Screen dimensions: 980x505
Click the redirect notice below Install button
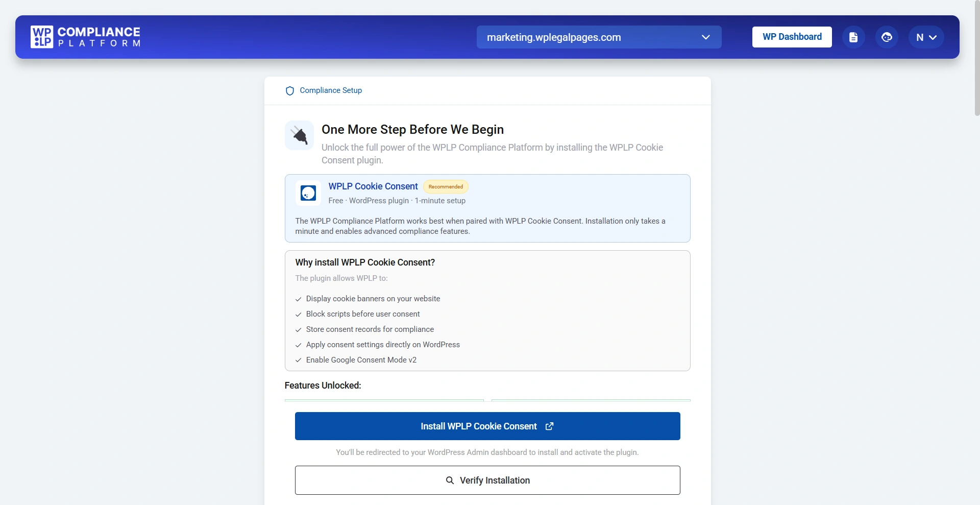[x=487, y=452]
